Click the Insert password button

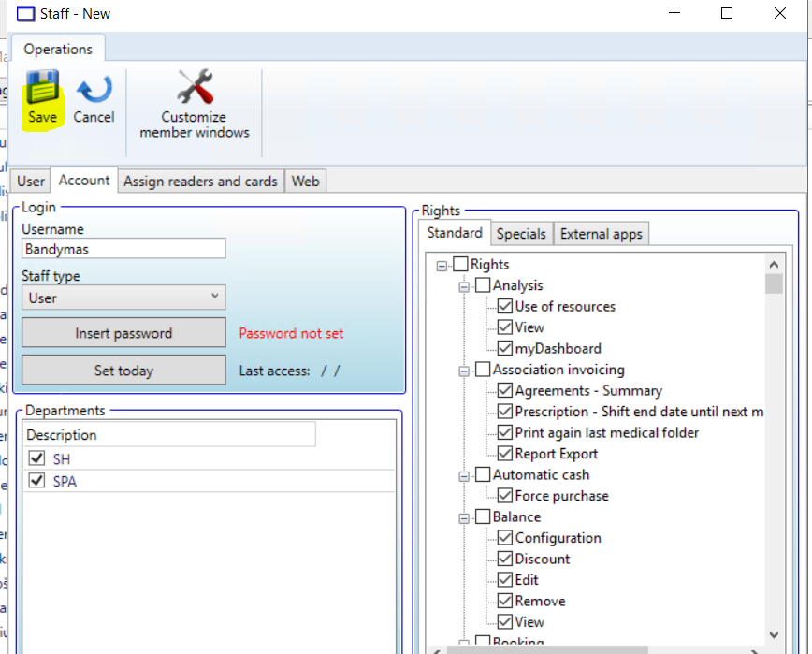(123, 333)
